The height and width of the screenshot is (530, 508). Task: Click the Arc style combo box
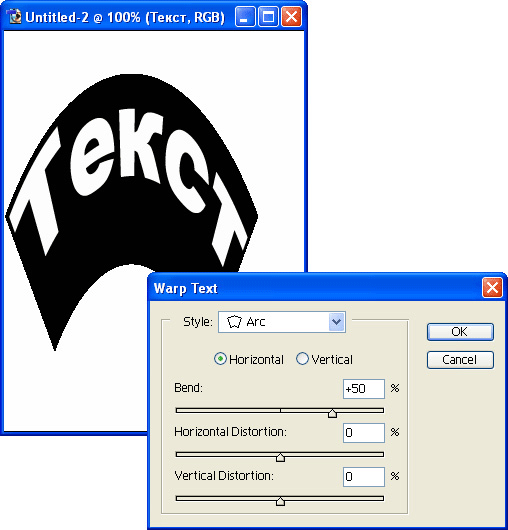point(282,322)
